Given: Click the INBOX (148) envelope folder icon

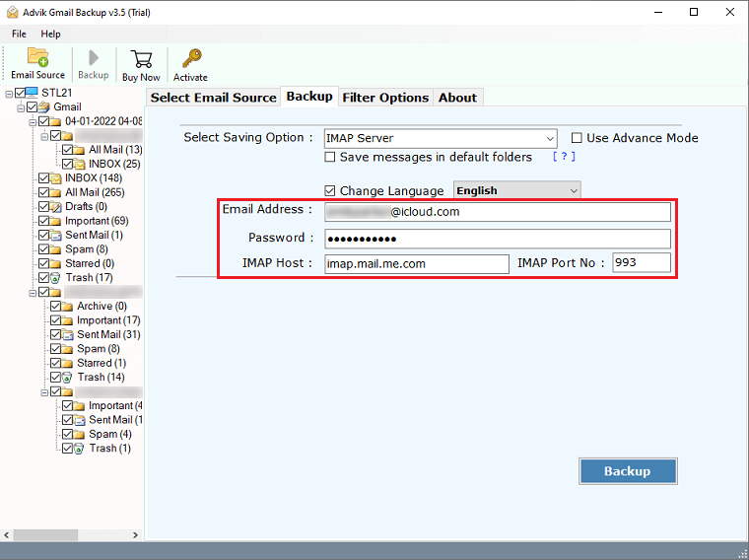Looking at the screenshot, I should [56, 178].
